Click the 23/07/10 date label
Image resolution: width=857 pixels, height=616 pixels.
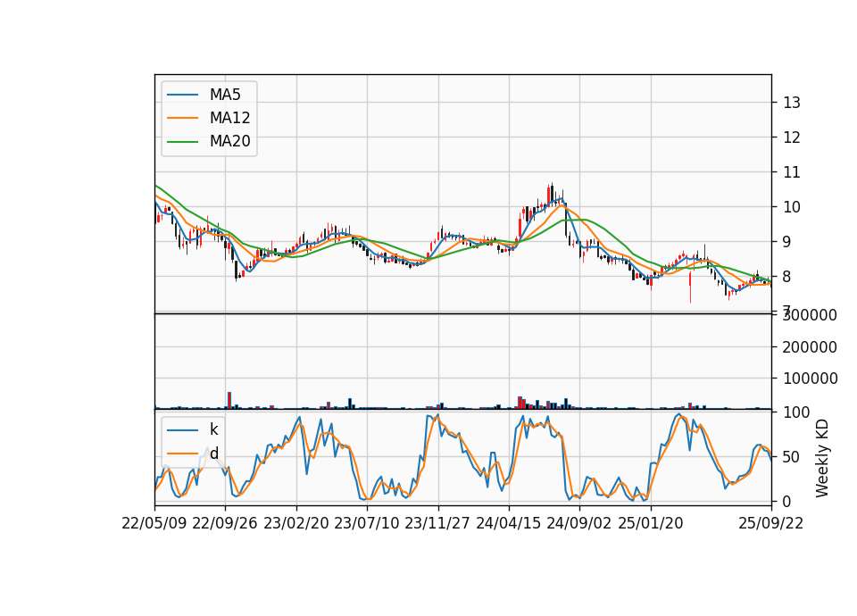(367, 523)
